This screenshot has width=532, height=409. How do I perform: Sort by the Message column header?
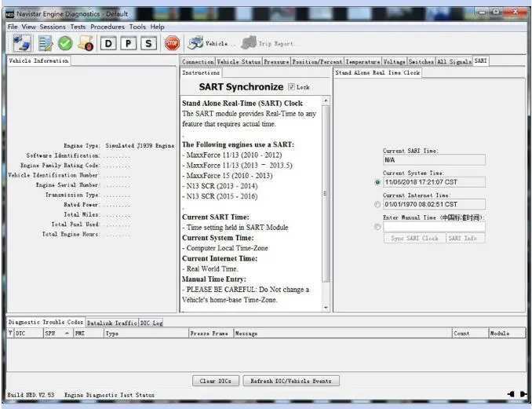(x=343, y=334)
